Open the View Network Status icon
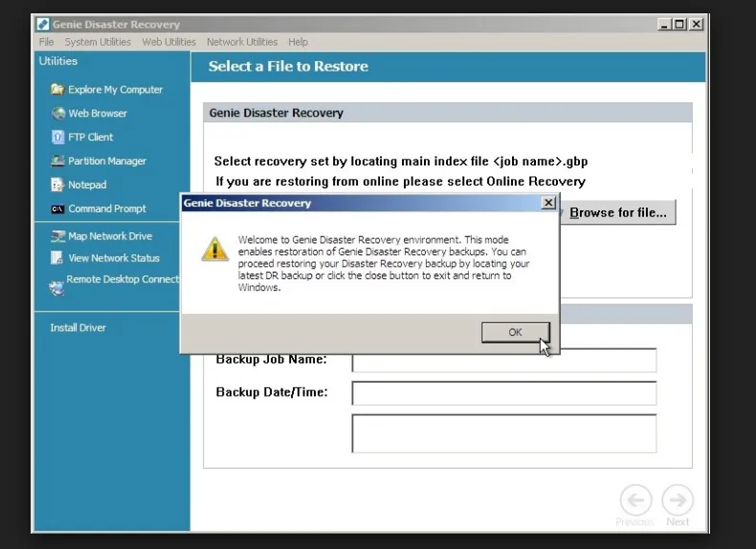 click(x=56, y=258)
